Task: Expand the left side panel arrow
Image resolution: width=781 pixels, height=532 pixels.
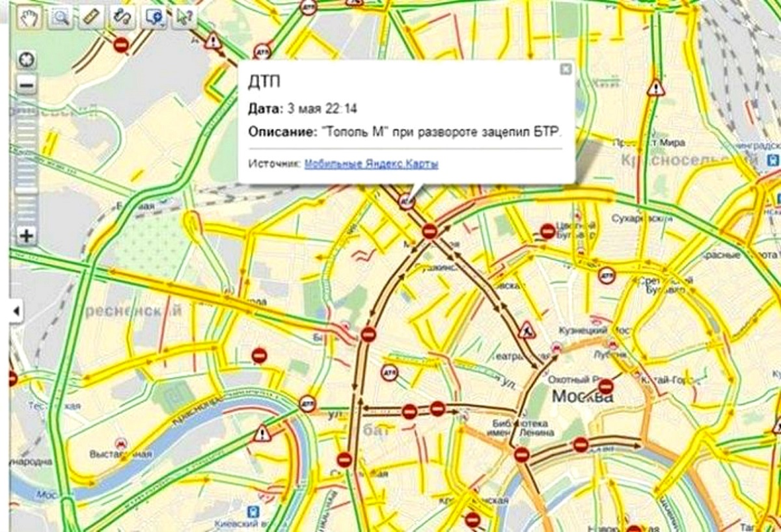Action: pyautogui.click(x=16, y=312)
